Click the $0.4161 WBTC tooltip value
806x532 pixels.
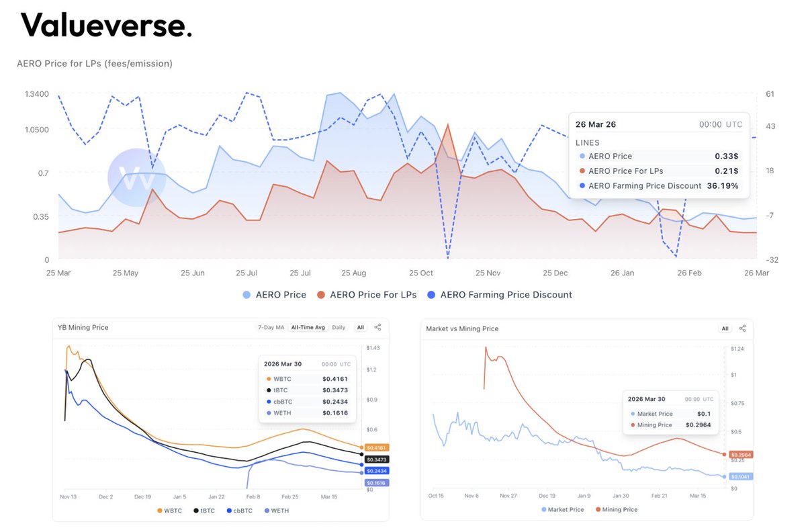pos(335,379)
